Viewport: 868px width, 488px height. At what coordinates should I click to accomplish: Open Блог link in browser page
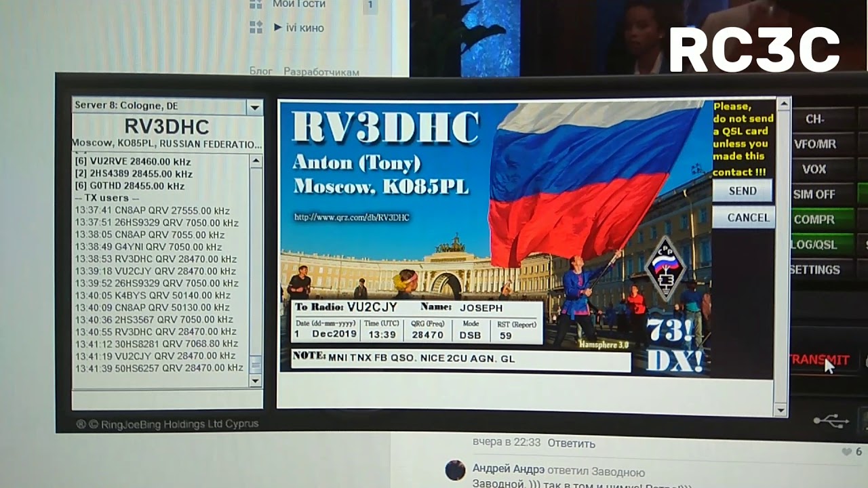261,71
